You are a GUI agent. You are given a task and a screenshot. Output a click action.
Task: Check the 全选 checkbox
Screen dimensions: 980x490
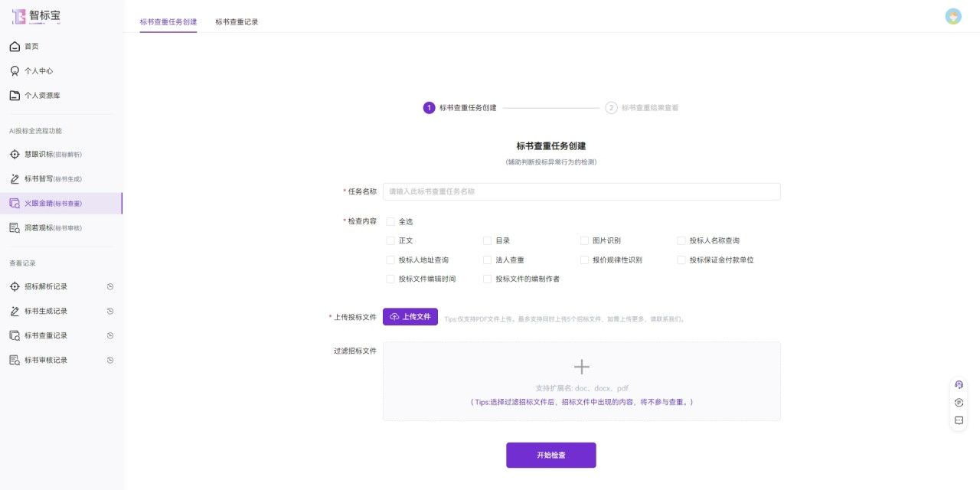tap(390, 222)
